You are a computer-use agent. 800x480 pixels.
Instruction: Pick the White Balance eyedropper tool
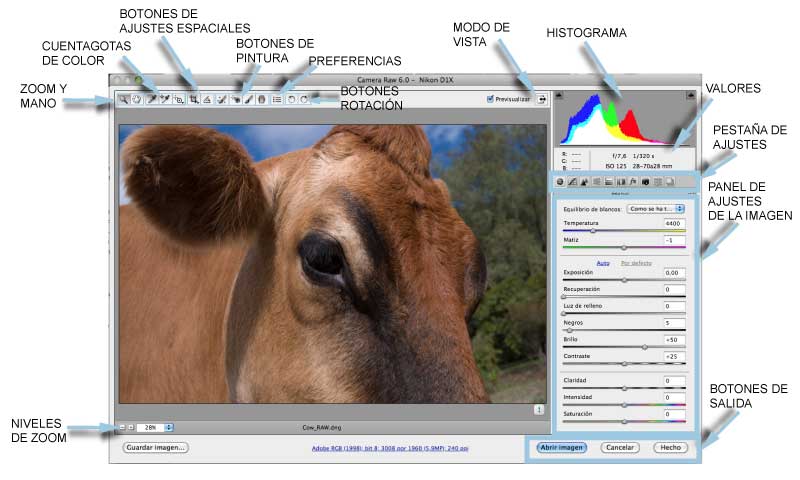click(152, 99)
